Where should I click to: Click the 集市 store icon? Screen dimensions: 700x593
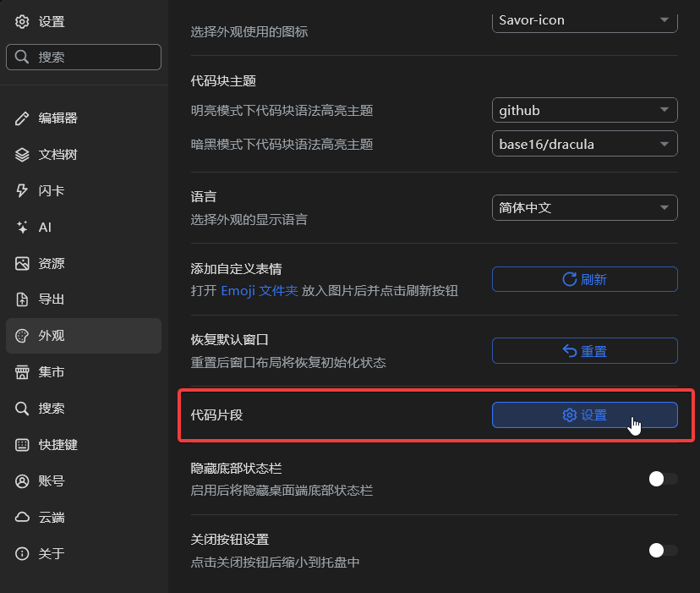[x=22, y=372]
